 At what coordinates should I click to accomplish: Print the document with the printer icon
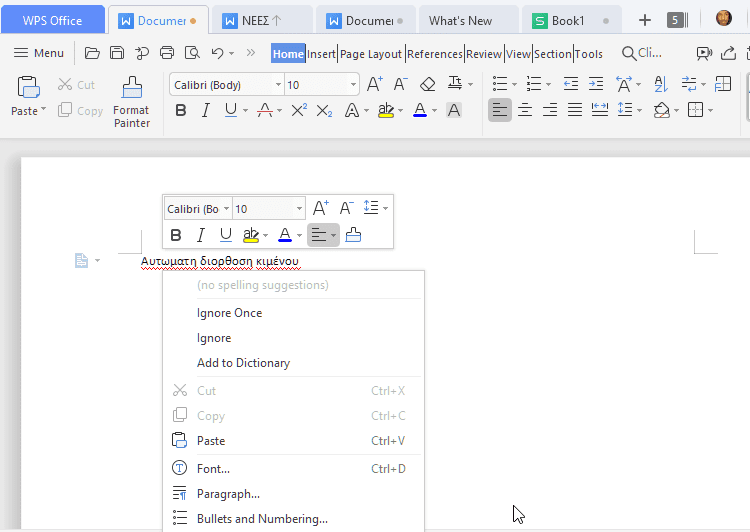coord(166,53)
